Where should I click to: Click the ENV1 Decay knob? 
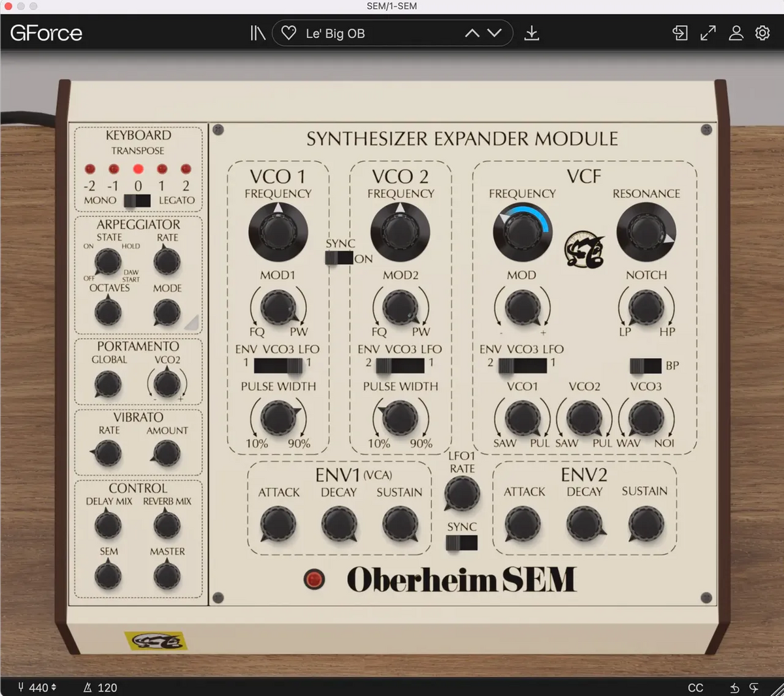click(x=339, y=524)
